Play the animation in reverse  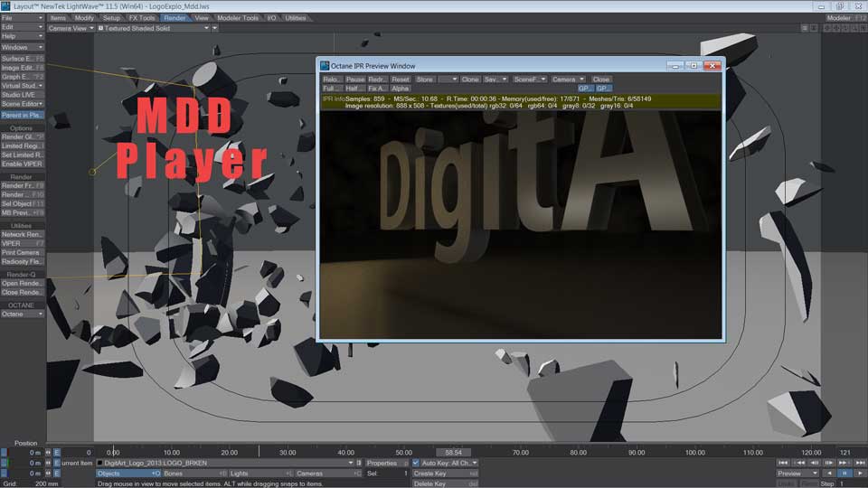click(x=829, y=473)
